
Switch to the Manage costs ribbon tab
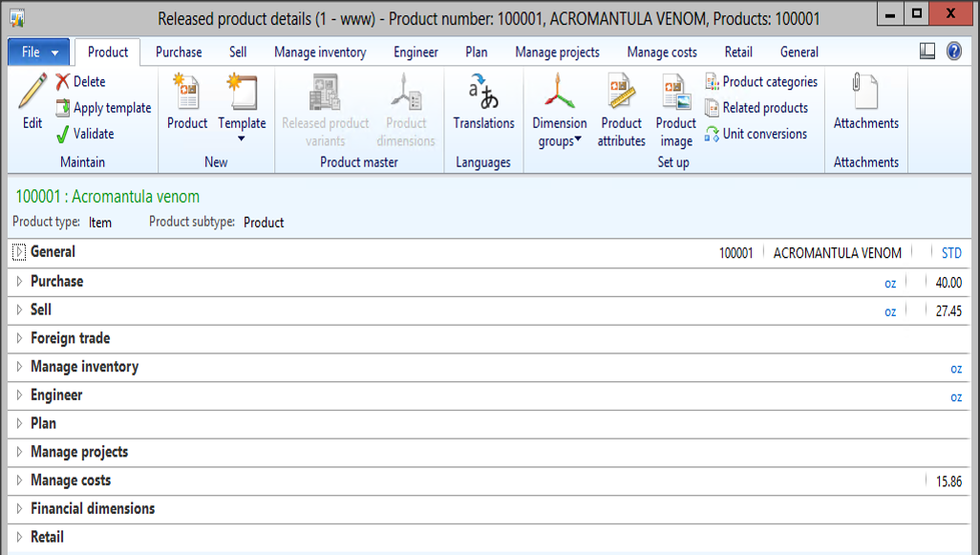tap(662, 53)
